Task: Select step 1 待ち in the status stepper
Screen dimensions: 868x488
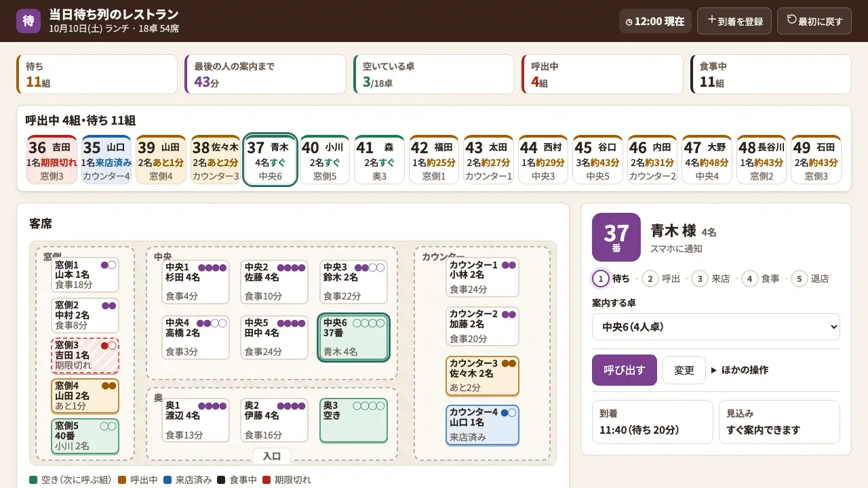Action: coord(610,279)
